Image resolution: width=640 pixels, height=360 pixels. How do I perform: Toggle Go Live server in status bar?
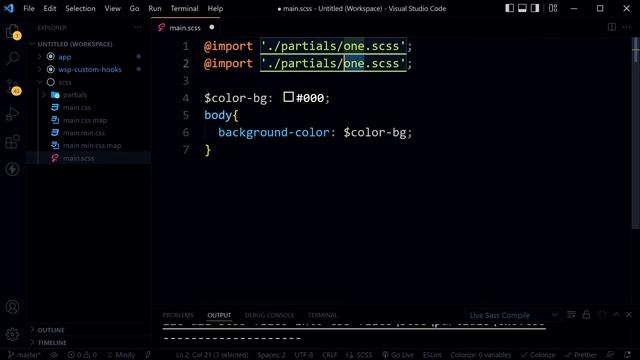pyautogui.click(x=398, y=355)
